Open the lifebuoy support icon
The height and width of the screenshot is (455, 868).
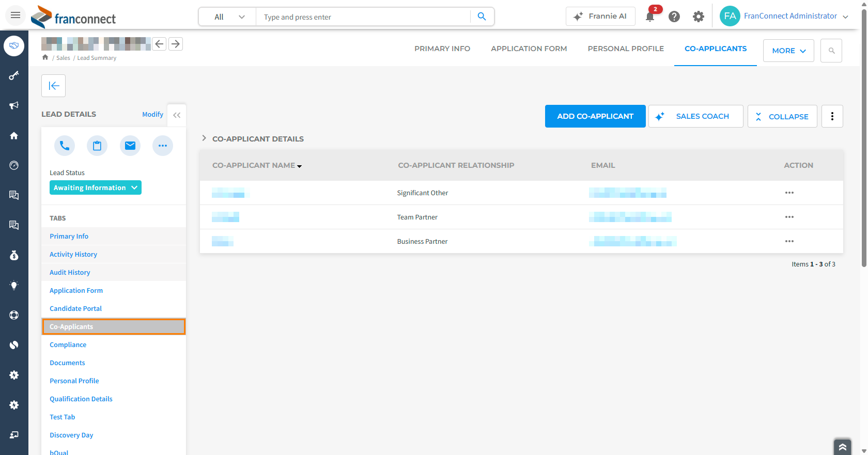[x=14, y=315]
